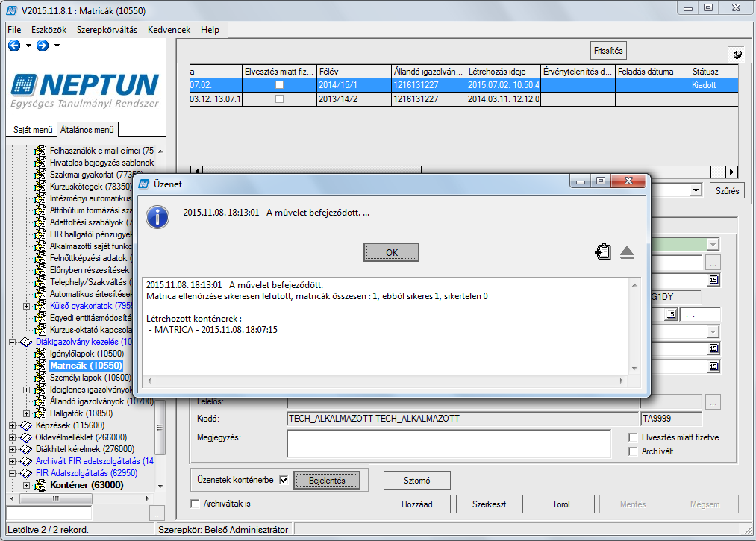Click the Töröl button
Viewport: 756px width, 541px height.
click(x=561, y=504)
